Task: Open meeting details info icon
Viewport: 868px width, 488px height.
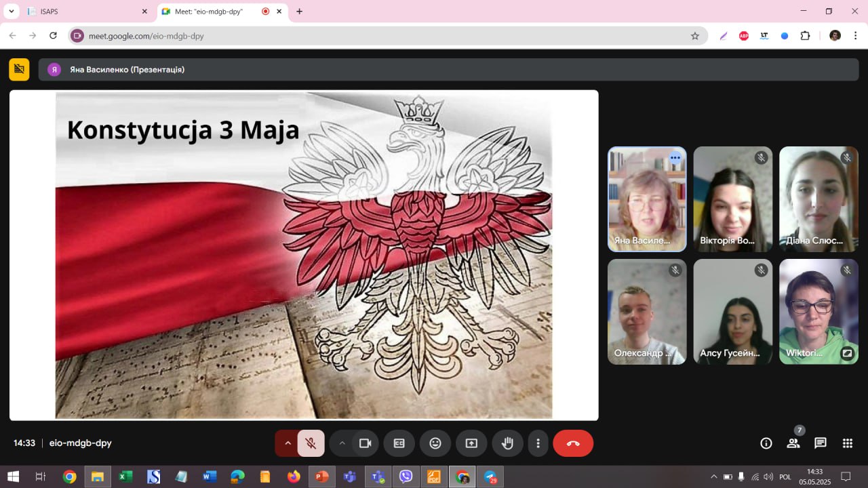Action: (766, 443)
